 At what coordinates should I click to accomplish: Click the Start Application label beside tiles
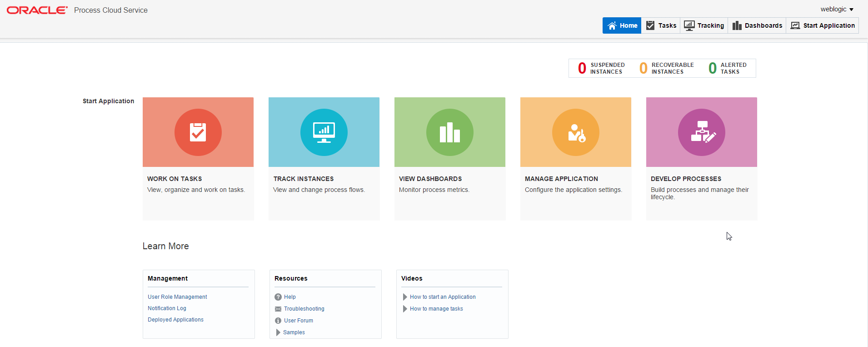108,101
